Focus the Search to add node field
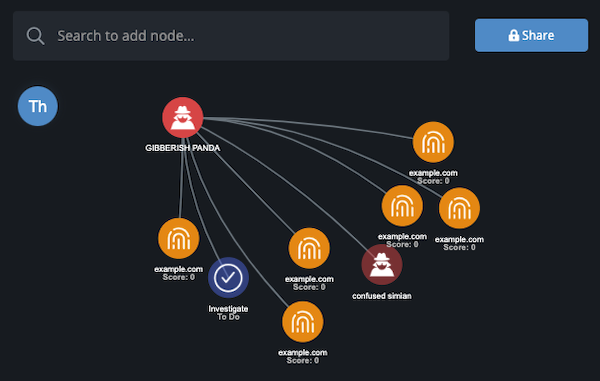This screenshot has width=600, height=381. pos(231,36)
